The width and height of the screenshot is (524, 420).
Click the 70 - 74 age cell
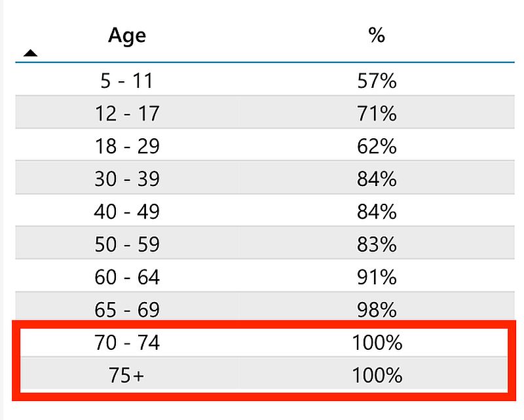click(127, 343)
